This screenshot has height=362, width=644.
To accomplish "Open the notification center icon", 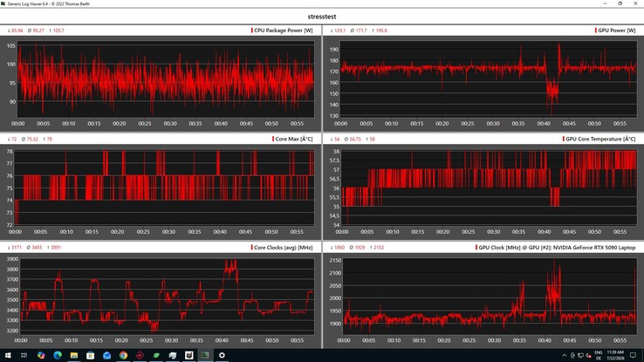I will (633, 355).
